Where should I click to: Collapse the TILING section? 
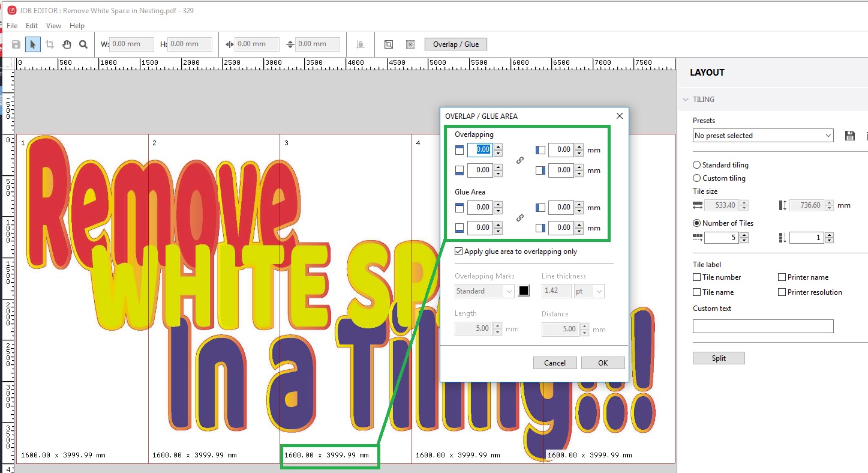685,99
